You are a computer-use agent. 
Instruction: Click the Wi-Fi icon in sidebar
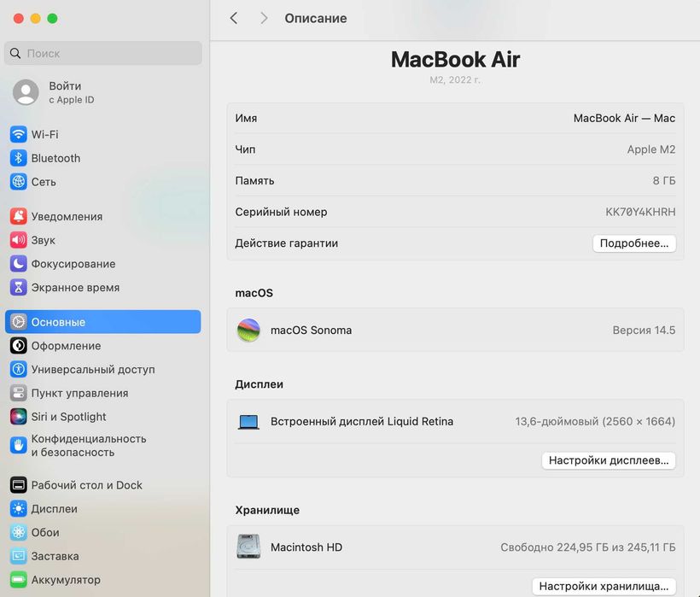coord(18,134)
